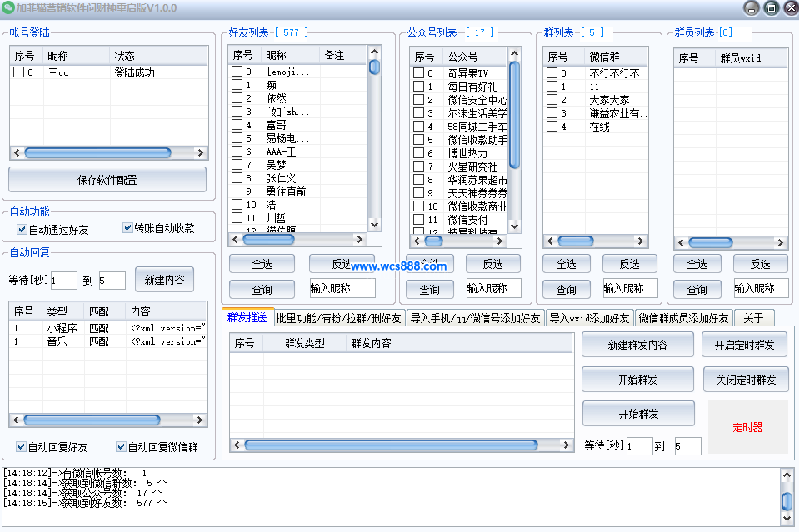Screen dimensions: 799x532
Task: Click right arrow of 群列表 horizontal scrollbar
Action: (640, 241)
